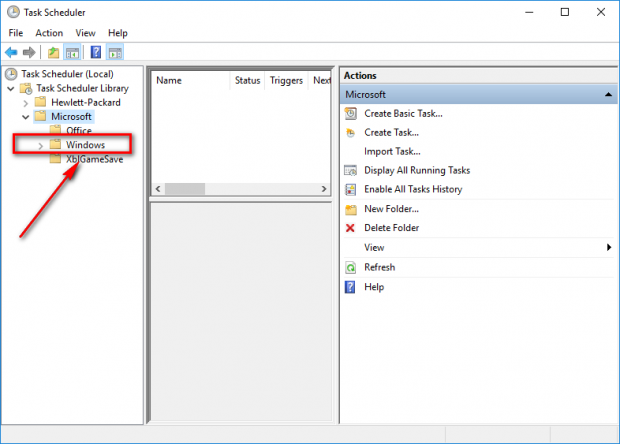Viewport: 620px width, 444px height.
Task: Collapse the Microsoft folder node
Action: (26, 117)
